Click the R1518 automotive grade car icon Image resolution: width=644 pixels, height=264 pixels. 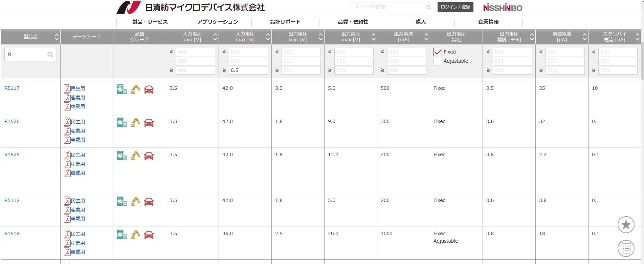coord(149,235)
